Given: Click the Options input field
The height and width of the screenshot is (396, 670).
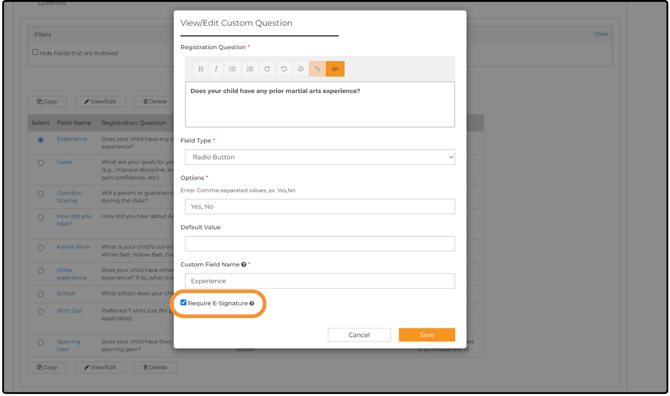Looking at the screenshot, I should [x=320, y=206].
